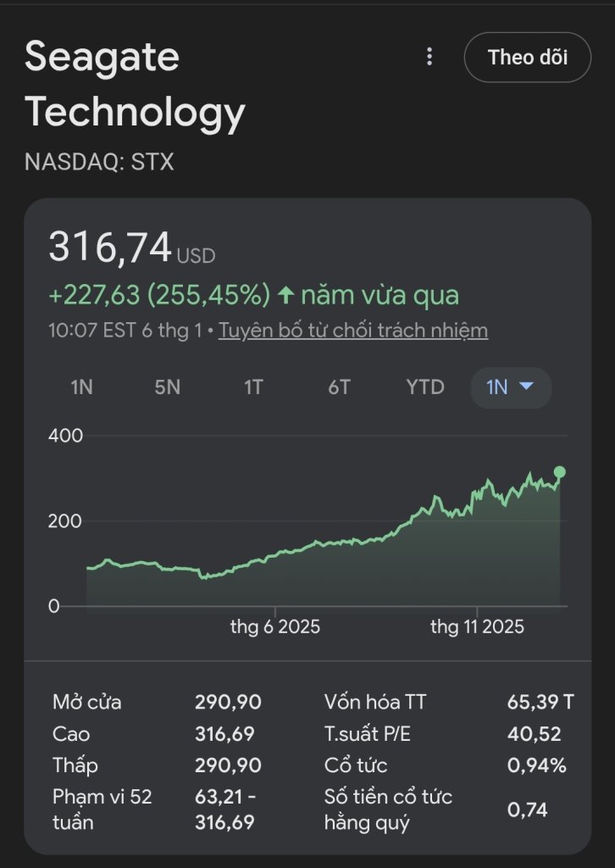Click the 316,74 current price
Viewport: 615px width, 868px height.
coord(110,248)
